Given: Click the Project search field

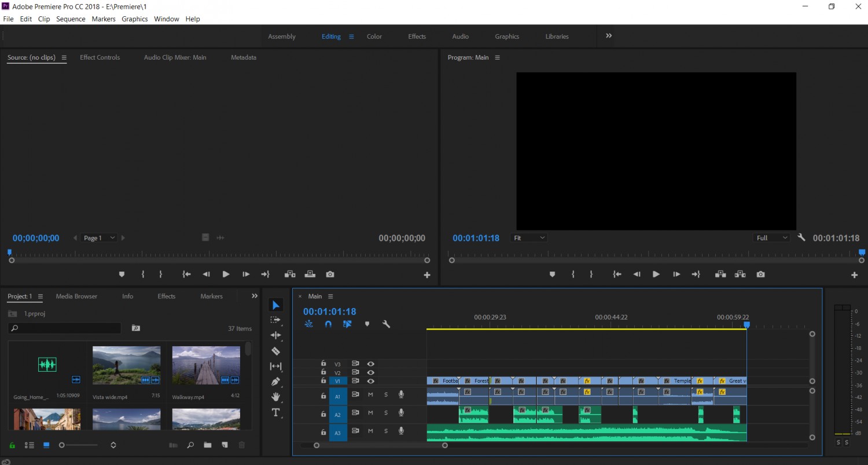Looking at the screenshot, I should click(x=65, y=328).
